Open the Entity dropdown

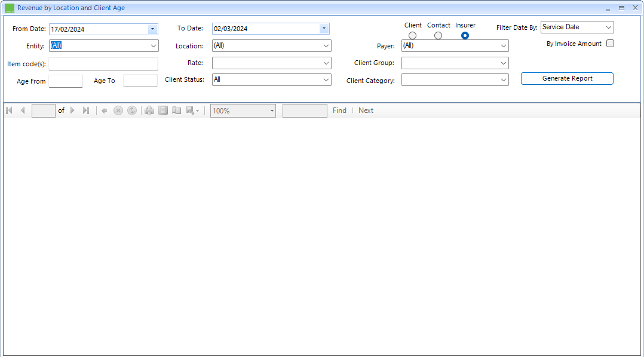[154, 46]
